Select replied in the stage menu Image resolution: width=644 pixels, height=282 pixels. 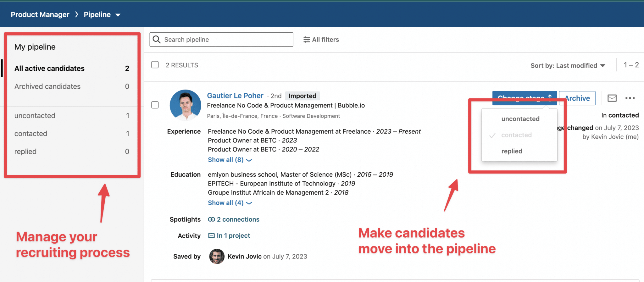(512, 151)
